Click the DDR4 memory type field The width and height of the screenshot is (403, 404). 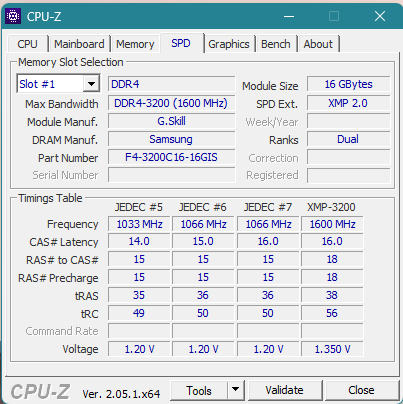point(172,84)
